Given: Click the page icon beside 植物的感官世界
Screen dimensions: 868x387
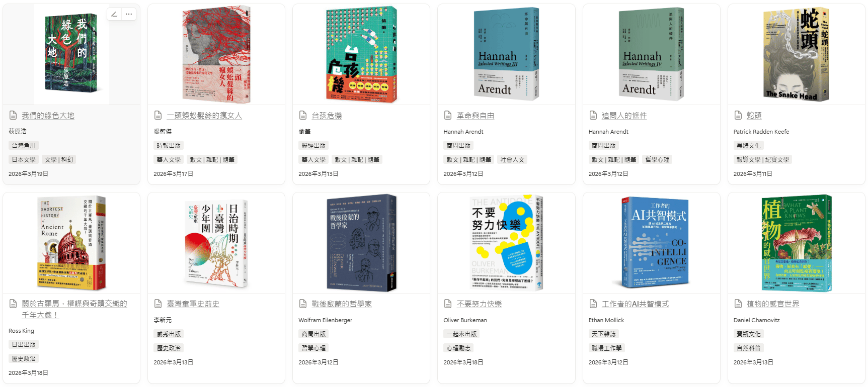Looking at the screenshot, I should point(738,304).
